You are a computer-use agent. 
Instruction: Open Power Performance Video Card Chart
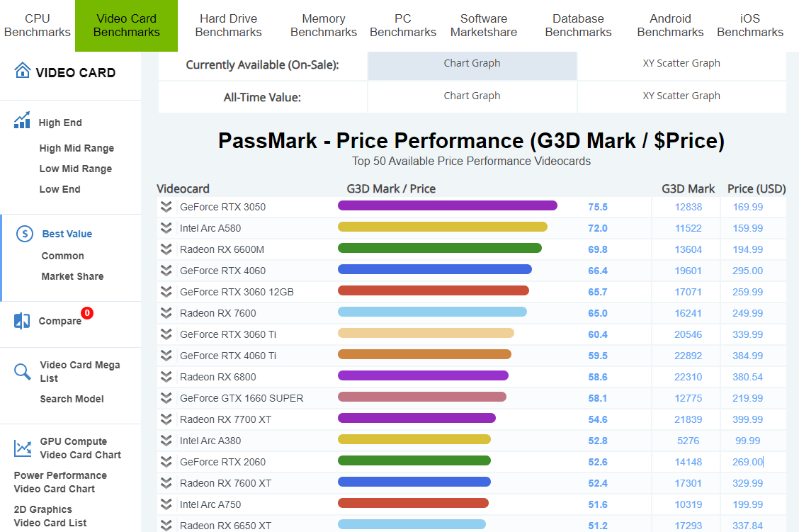60,482
